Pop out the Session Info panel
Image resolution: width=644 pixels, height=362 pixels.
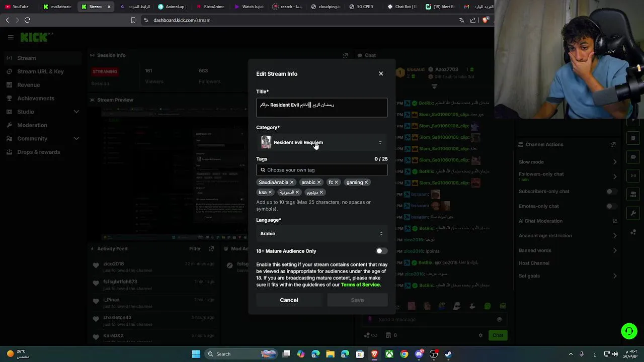point(346,55)
